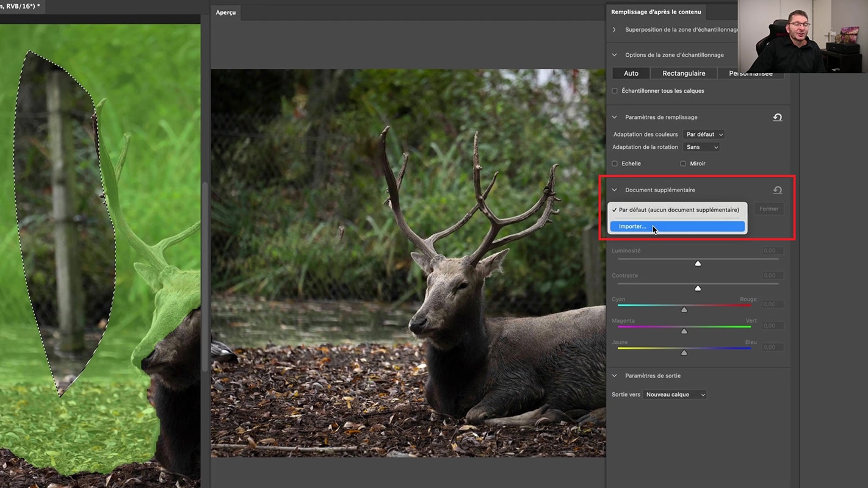The height and width of the screenshot is (488, 868).
Task: Click the Jaune to Bleu slider handle
Action: click(684, 353)
